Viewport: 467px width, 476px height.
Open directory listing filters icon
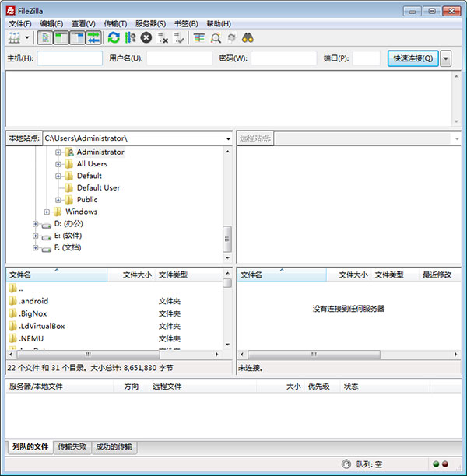[199, 37]
